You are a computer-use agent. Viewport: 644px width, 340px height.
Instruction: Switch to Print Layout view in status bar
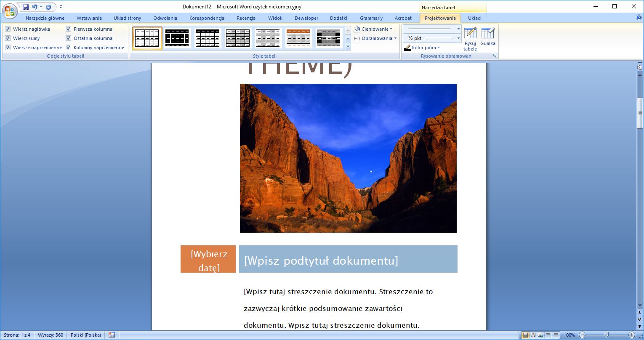pyautogui.click(x=525, y=335)
